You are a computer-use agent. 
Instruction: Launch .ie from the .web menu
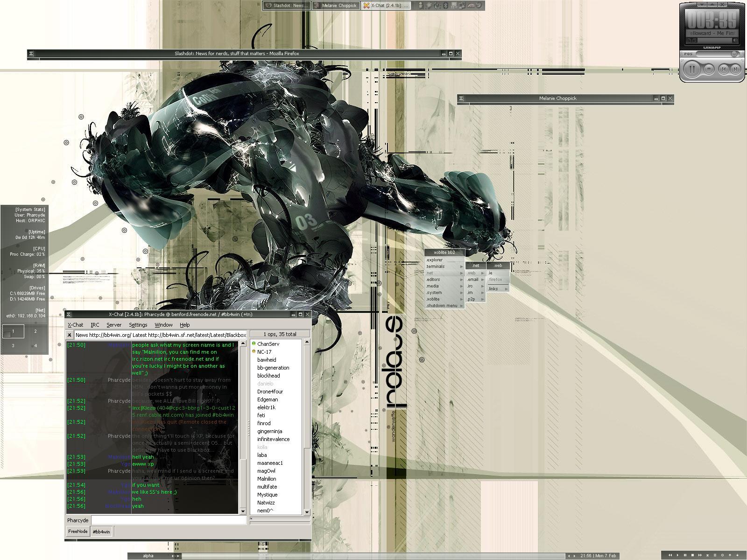(x=498, y=273)
